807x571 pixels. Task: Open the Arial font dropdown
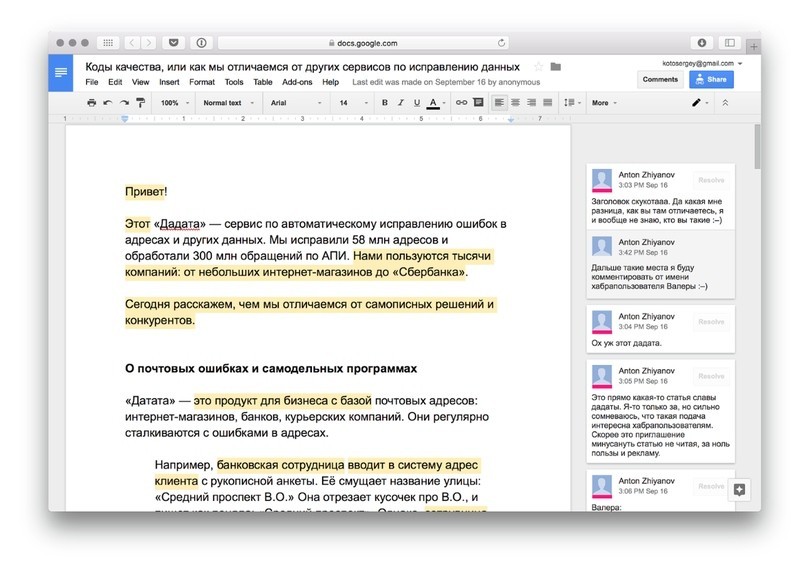click(296, 103)
